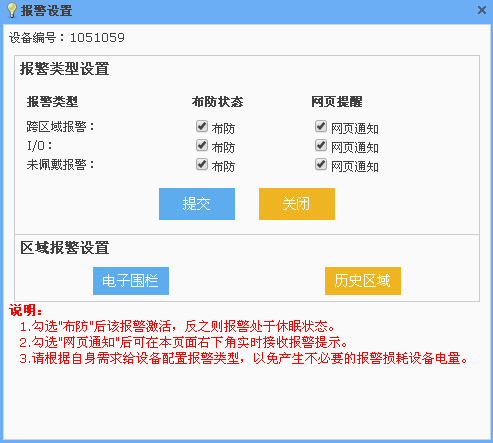The height and width of the screenshot is (443, 493).
Task: Click the 报警类型设置 section heading
Action: (65, 69)
